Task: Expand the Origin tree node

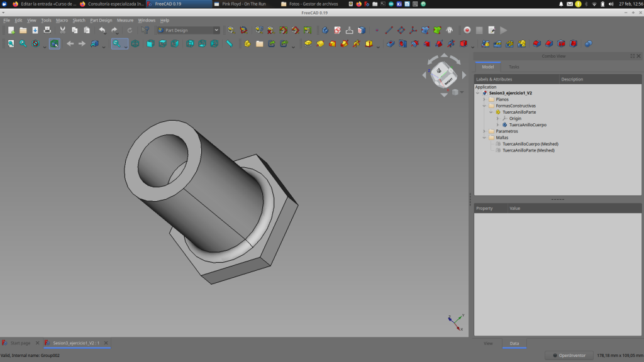Action: [x=497, y=118]
